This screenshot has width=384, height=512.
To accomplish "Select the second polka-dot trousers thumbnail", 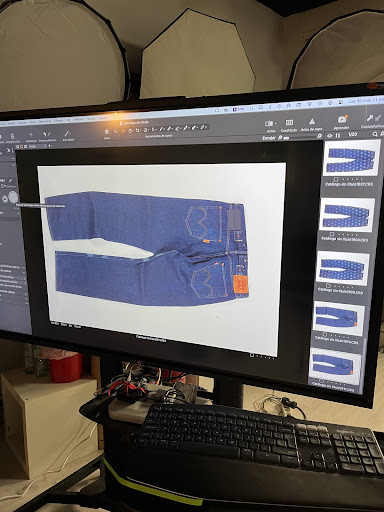I will pos(347,214).
